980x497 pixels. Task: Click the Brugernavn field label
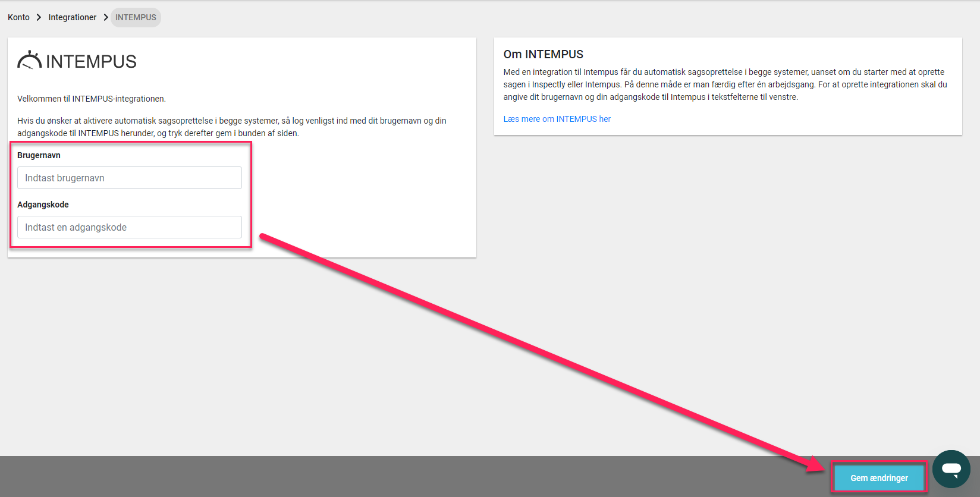(39, 155)
